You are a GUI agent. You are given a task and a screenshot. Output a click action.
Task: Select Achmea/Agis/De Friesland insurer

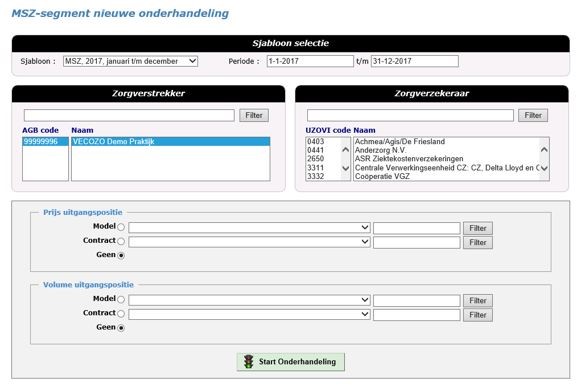pyautogui.click(x=400, y=141)
